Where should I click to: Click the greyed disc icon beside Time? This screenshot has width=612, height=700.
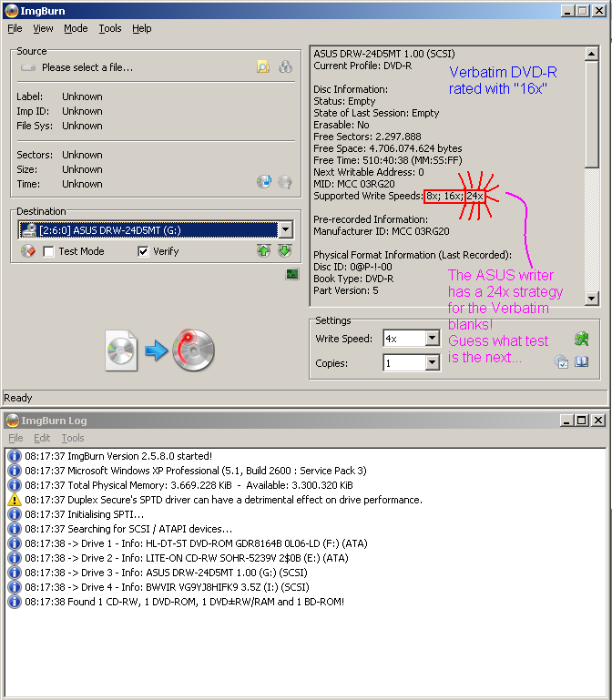(x=284, y=181)
